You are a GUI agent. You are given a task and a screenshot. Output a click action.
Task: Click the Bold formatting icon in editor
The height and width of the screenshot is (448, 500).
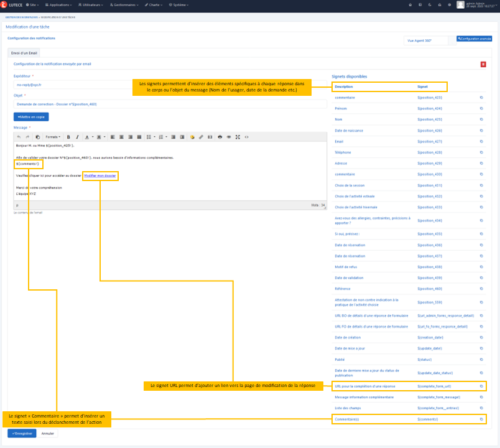coord(68,137)
